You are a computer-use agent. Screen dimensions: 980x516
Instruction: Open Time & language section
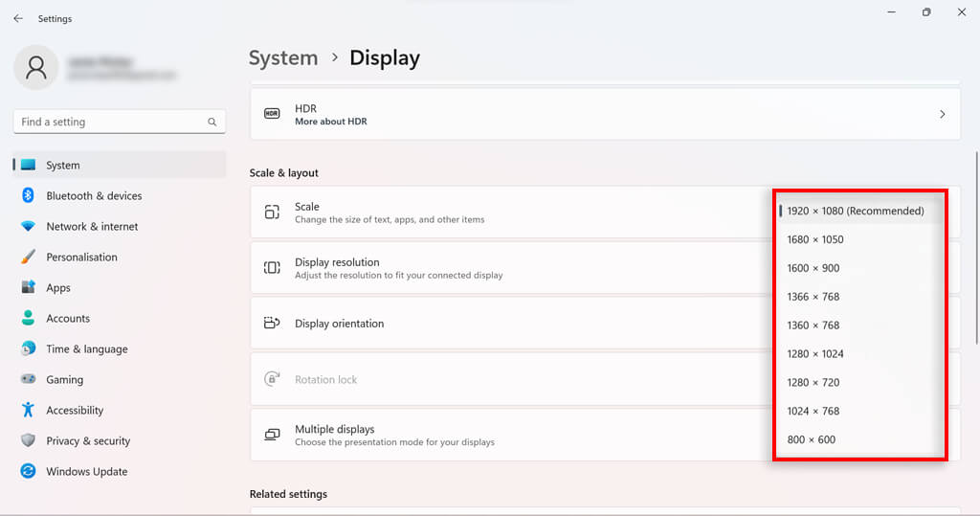[x=86, y=349]
